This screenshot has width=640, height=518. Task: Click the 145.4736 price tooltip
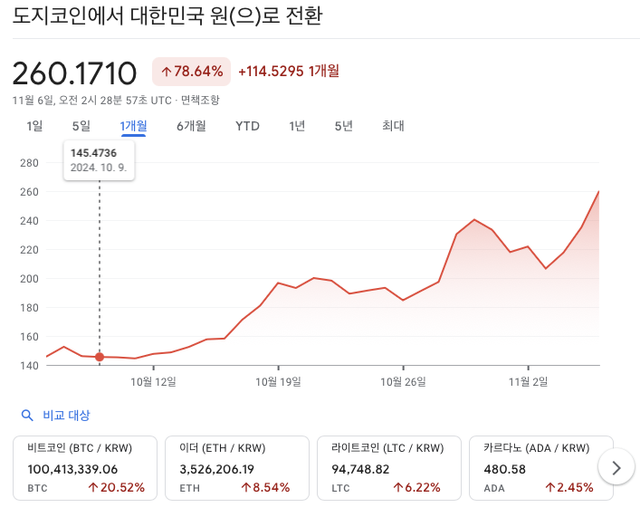pos(98,159)
